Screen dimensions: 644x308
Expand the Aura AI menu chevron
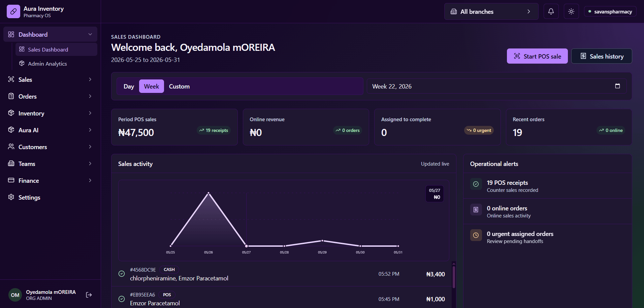[x=90, y=130]
